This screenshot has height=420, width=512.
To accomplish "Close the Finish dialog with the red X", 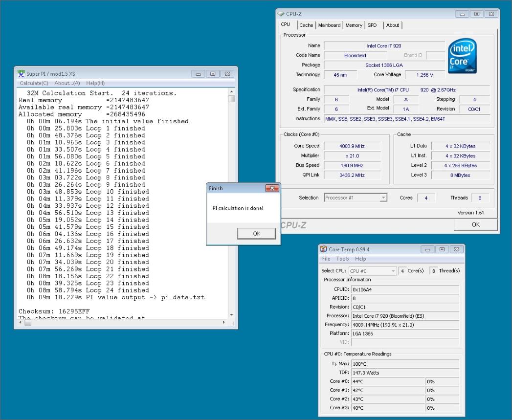I will 272,188.
